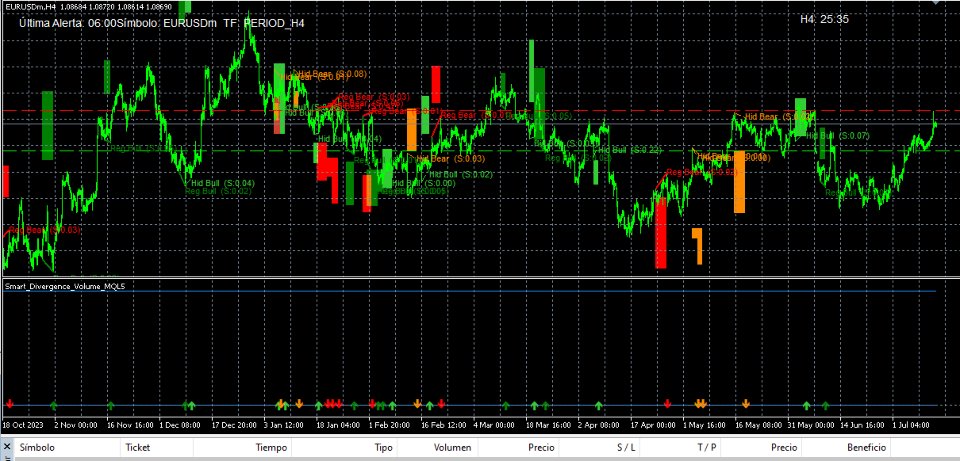Click the red down arrow after 16 Feb
This screenshot has height=461, width=960.
coord(441,403)
